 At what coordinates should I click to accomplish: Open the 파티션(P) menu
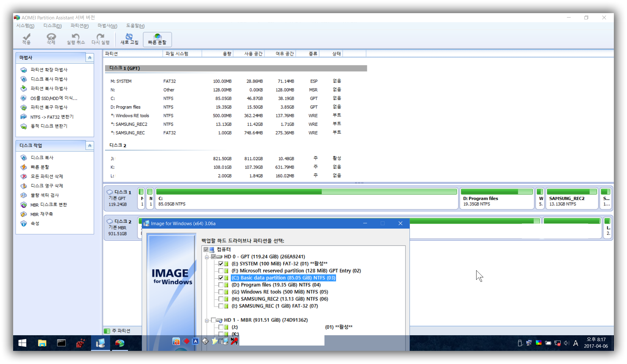[x=79, y=26]
